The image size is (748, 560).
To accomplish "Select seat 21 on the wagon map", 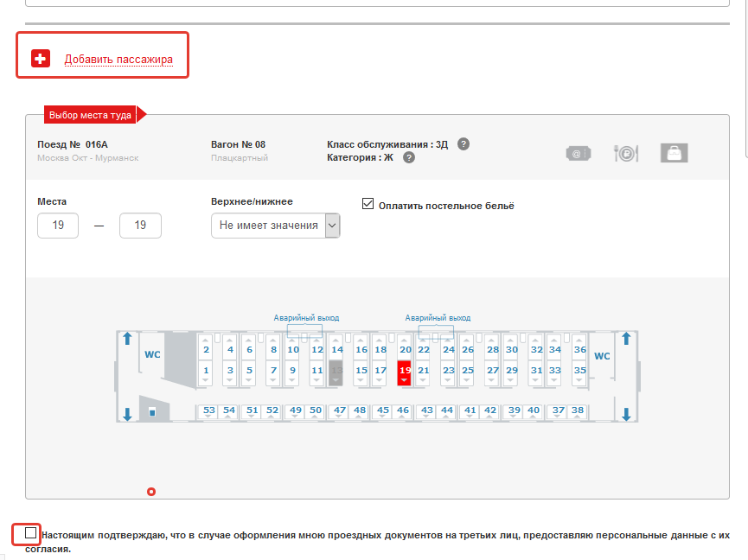I will coord(423,372).
